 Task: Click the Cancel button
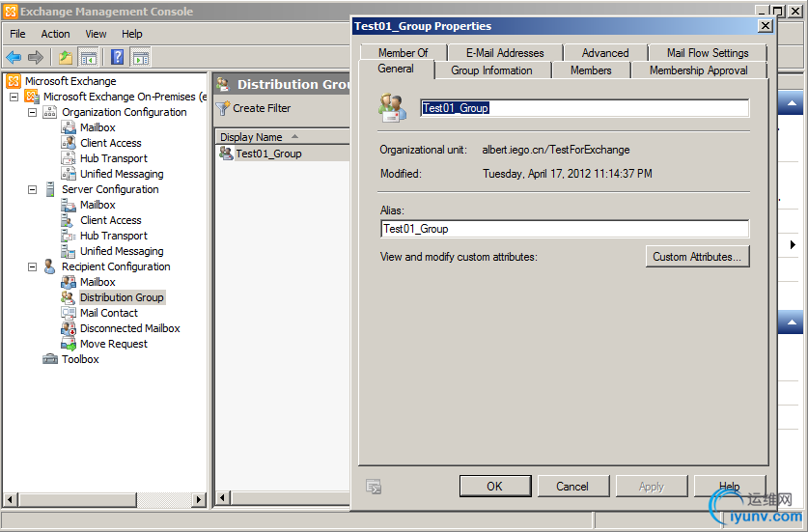pyautogui.click(x=572, y=486)
